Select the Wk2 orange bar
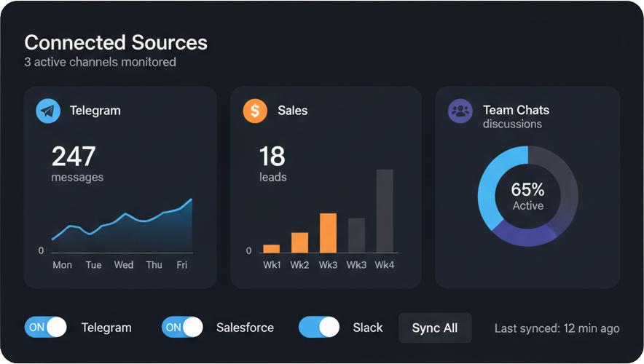The image size is (644, 364). coord(299,242)
